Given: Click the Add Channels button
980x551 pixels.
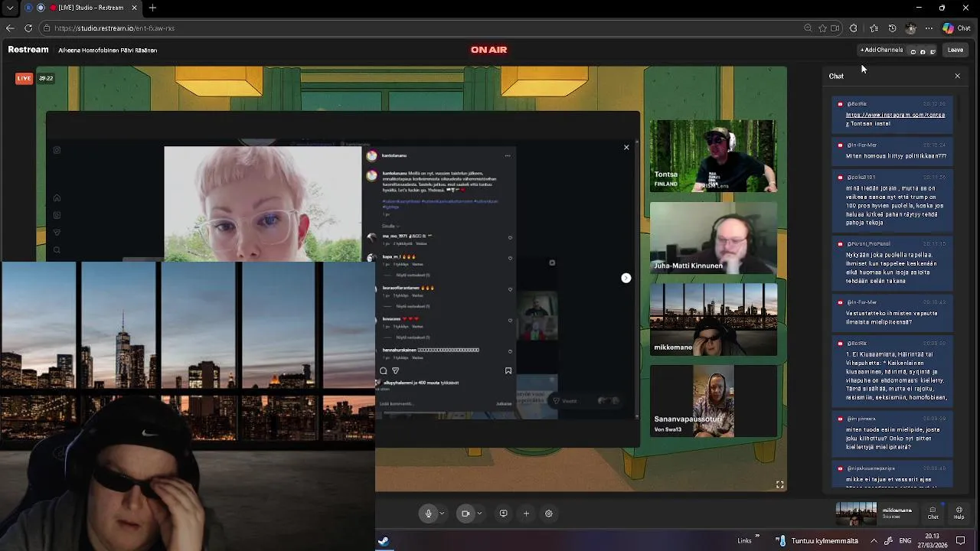Looking at the screenshot, I should click(x=881, y=50).
